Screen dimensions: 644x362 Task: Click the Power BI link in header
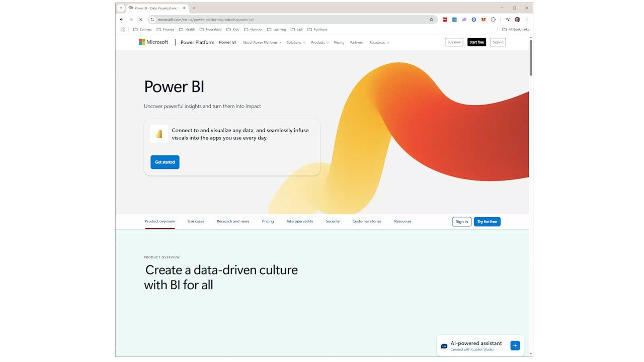pyautogui.click(x=227, y=42)
